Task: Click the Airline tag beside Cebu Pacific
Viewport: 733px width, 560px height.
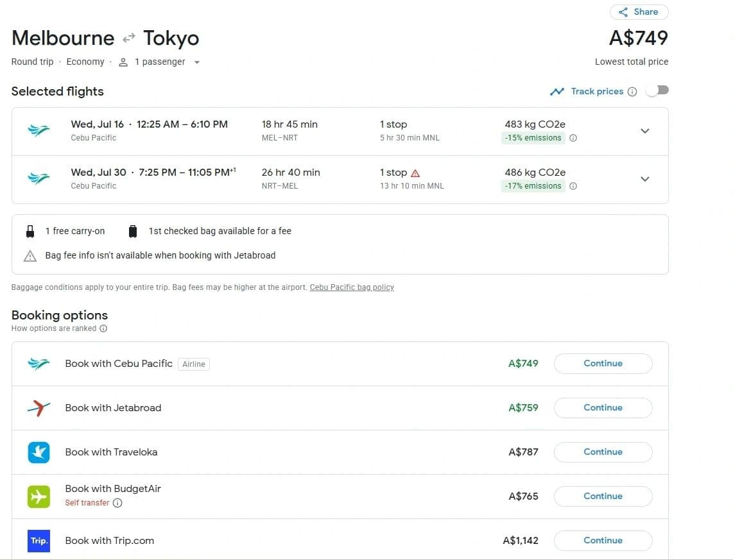Action: pyautogui.click(x=194, y=364)
